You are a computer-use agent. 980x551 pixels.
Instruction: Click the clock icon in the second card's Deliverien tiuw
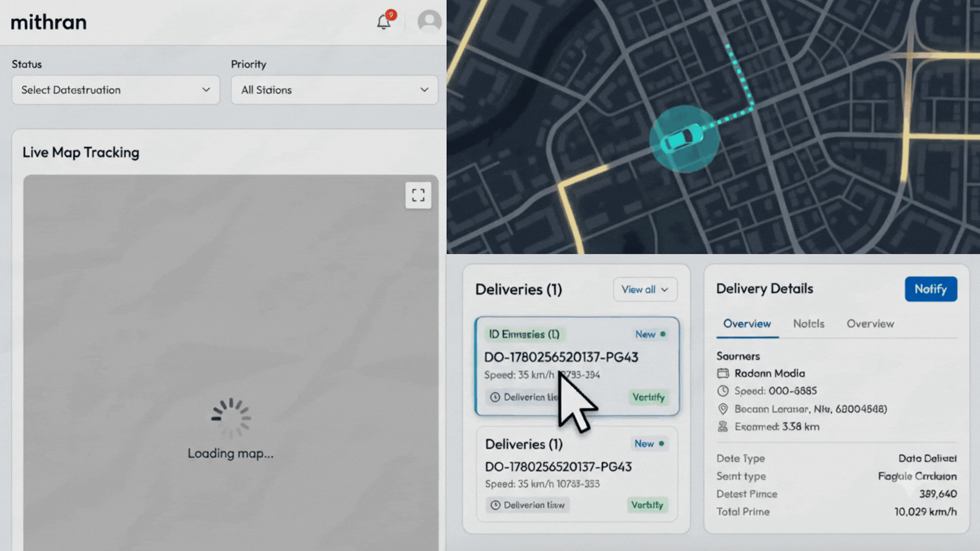[495, 505]
